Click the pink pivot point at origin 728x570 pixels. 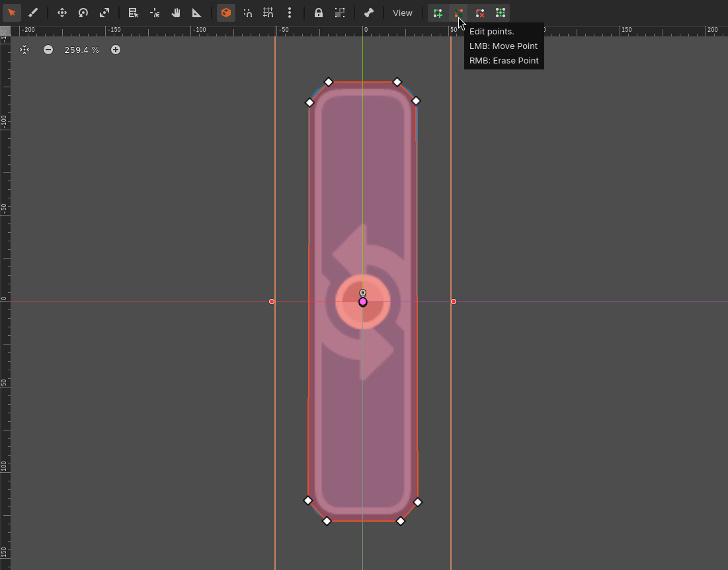click(x=362, y=302)
